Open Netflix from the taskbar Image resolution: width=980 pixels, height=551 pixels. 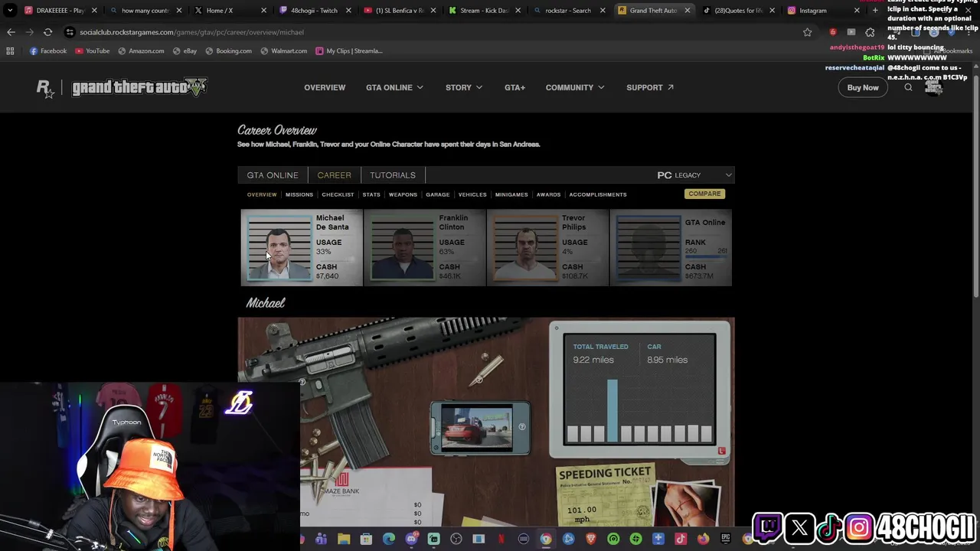tap(501, 539)
